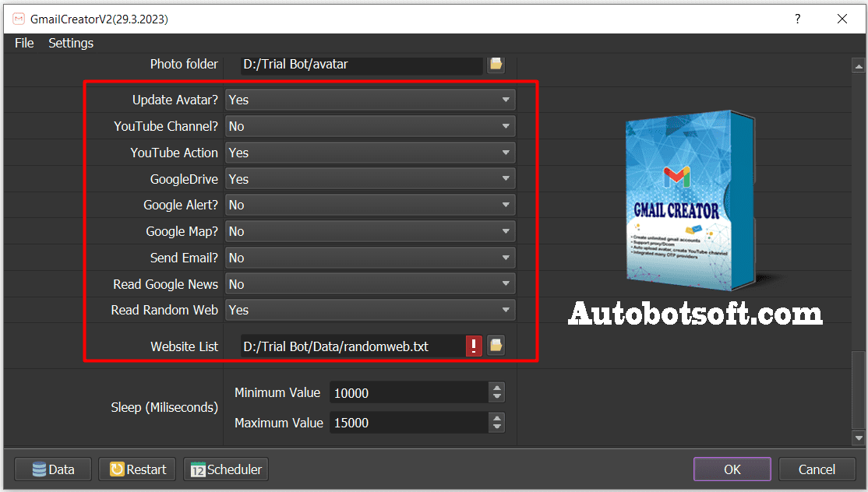Click the Autobotsoft.com text
Viewport: 868px width, 492px height.
695,314
